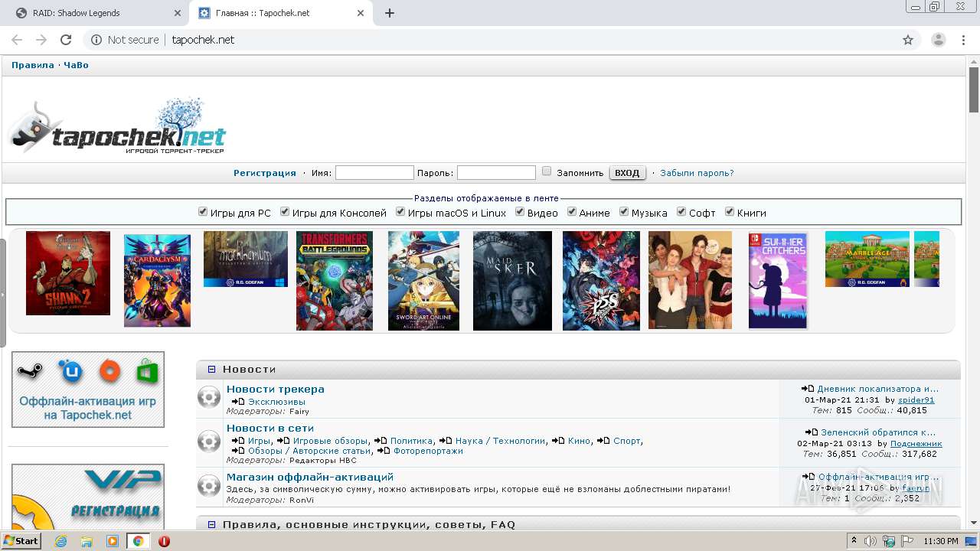
Task: Open the Забыли пароль? link
Action: [697, 173]
